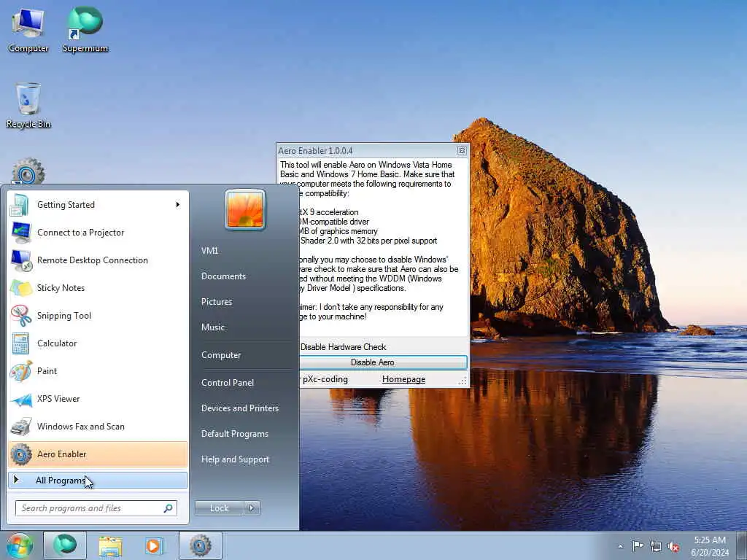Click the Sticky Notes icon
The image size is (747, 560).
[21, 288]
